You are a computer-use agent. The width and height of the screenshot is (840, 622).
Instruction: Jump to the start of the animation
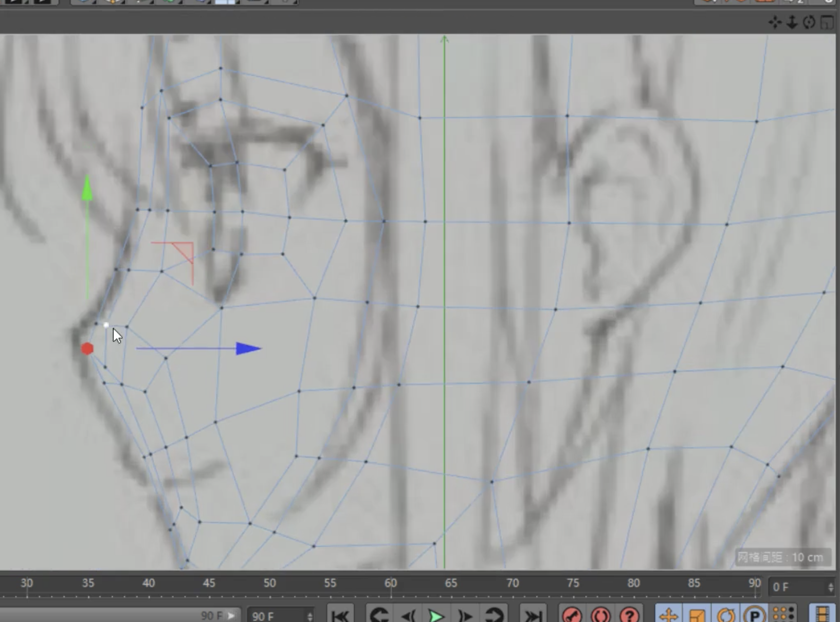point(340,615)
